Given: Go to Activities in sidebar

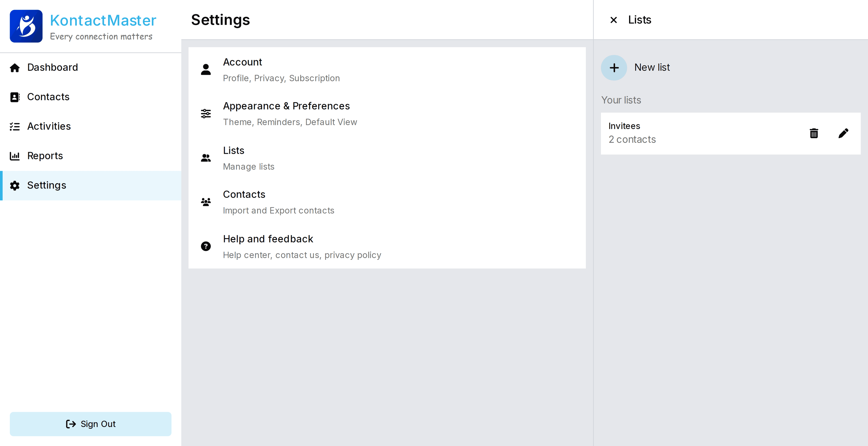Looking at the screenshot, I should (49, 126).
